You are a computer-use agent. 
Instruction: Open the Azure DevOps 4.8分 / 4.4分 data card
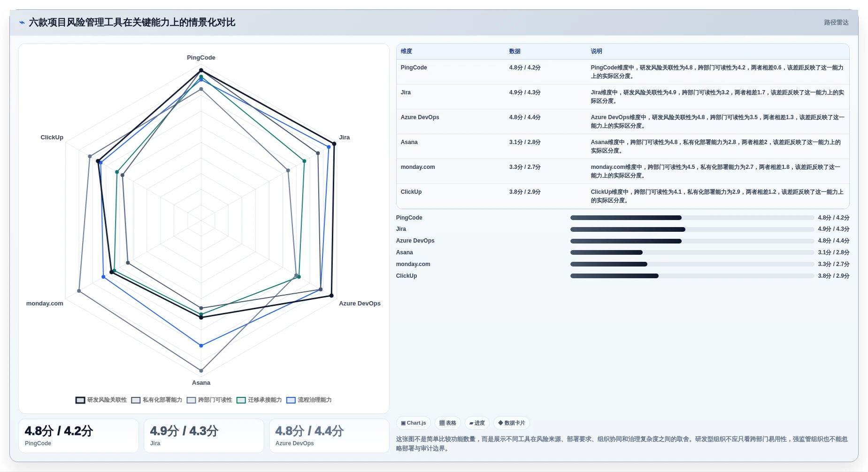coord(329,436)
